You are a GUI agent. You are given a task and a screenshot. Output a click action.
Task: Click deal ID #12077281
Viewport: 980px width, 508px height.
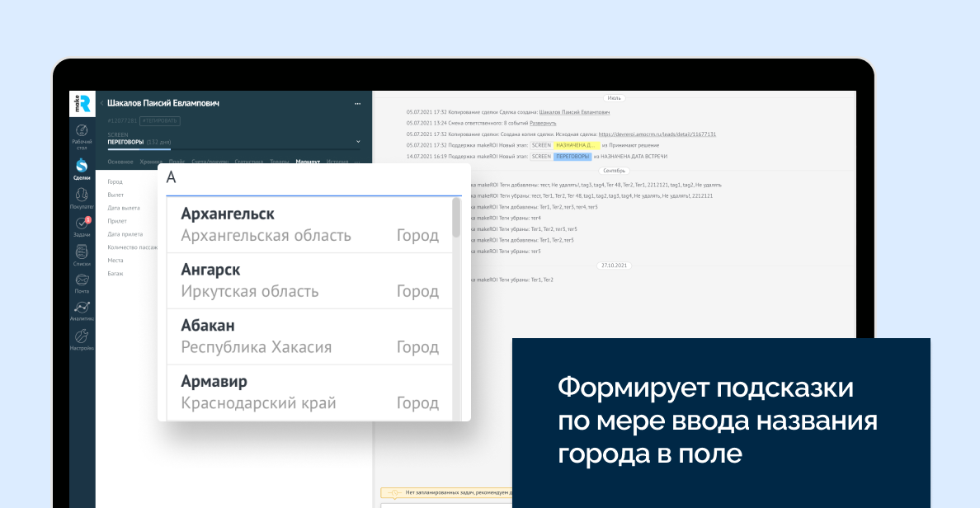coord(122,120)
